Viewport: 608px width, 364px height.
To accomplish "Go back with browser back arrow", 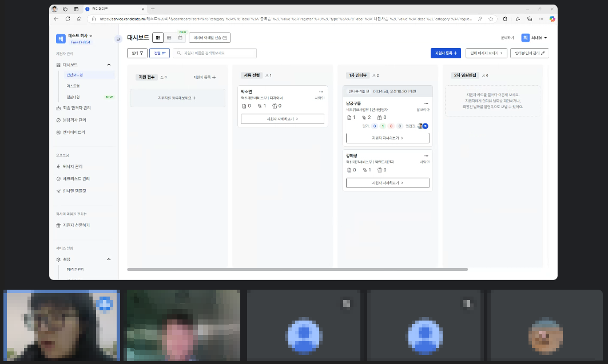I will (56, 19).
